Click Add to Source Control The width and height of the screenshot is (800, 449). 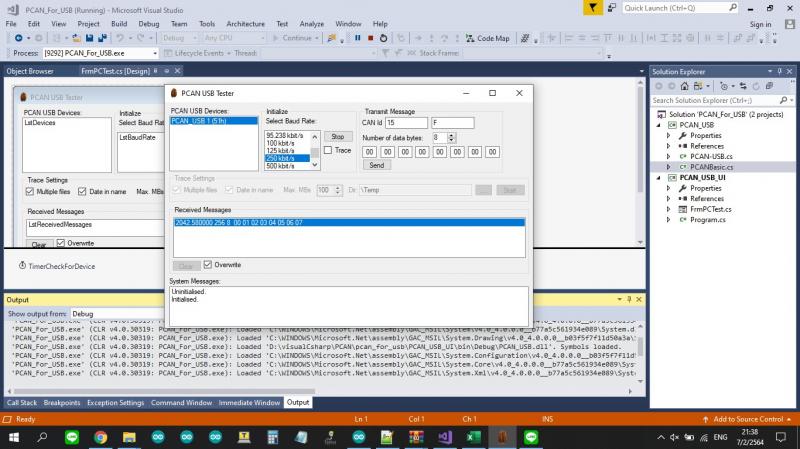[x=748, y=419]
